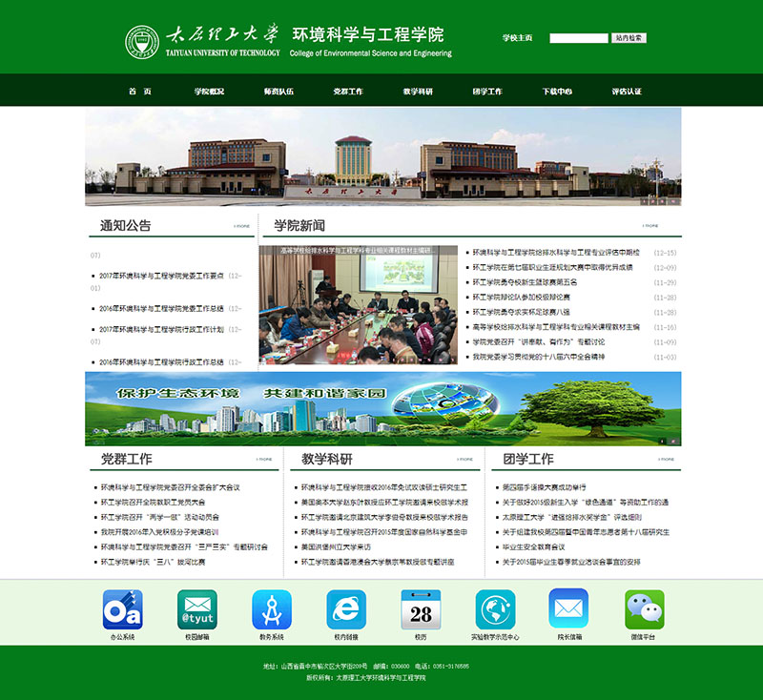This screenshot has height=700, width=763.
Task: Open notice 2016年环境科学与工程学院党委工作总结
Action: 161,308
